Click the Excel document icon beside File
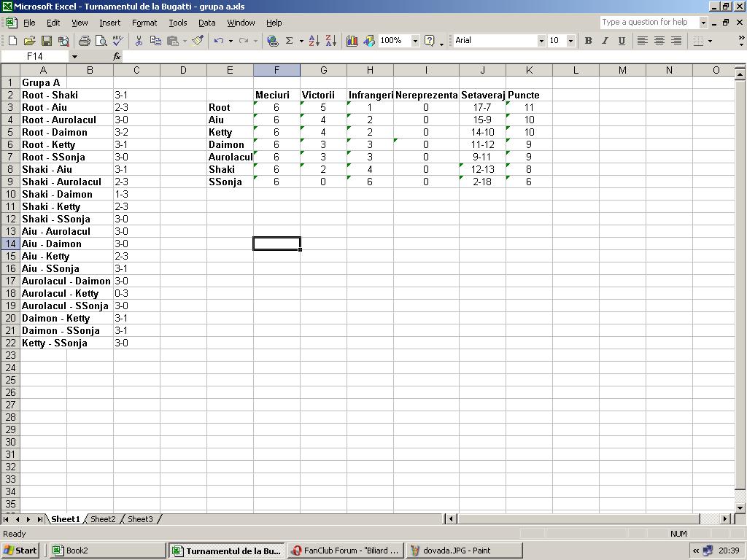 11,23
